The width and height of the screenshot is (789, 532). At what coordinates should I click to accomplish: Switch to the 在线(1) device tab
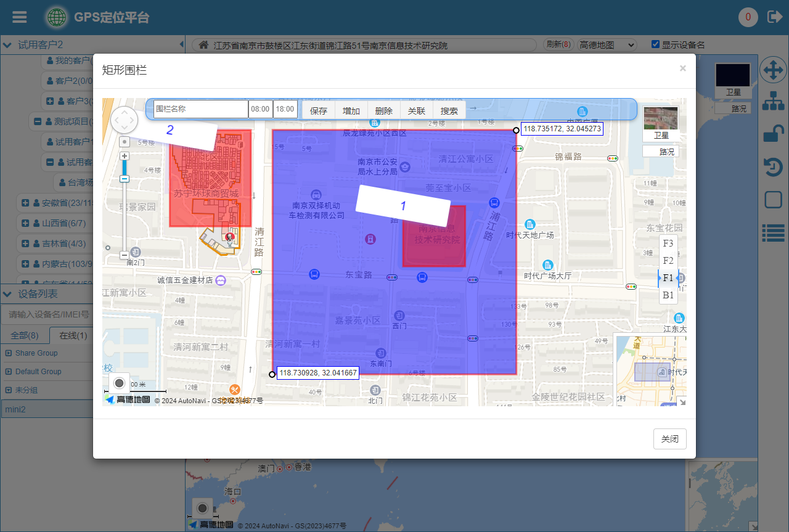coord(72,335)
